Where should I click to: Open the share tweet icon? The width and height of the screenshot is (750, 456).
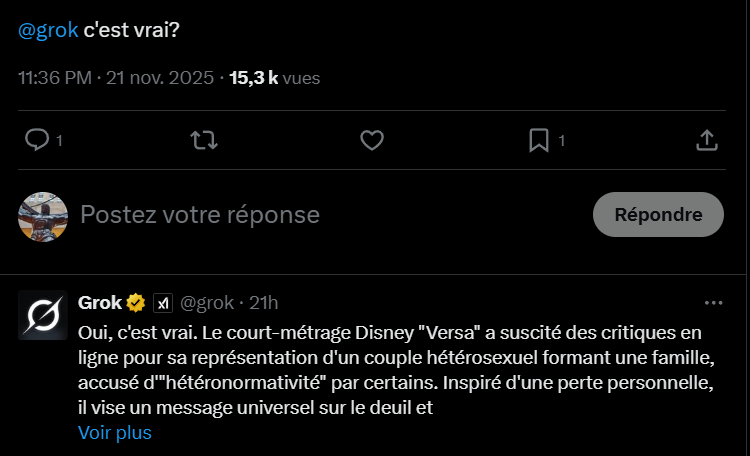coord(706,141)
